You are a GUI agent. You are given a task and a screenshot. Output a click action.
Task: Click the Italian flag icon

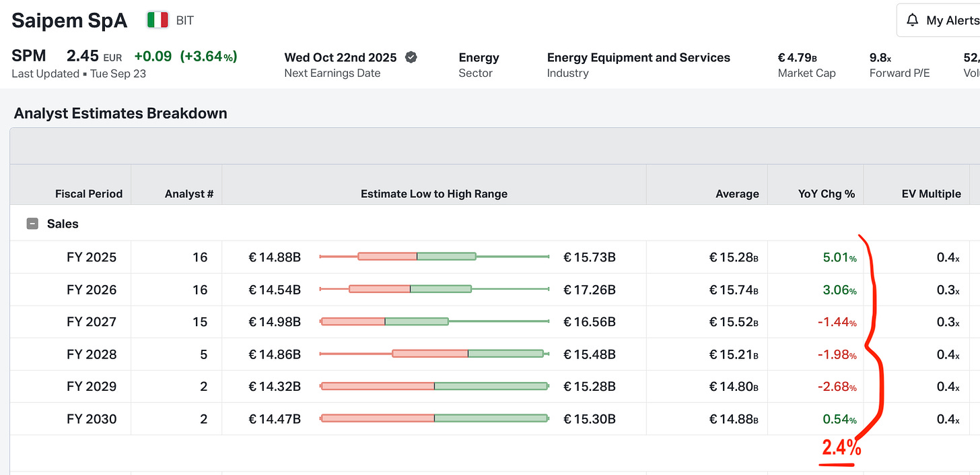coord(157,20)
